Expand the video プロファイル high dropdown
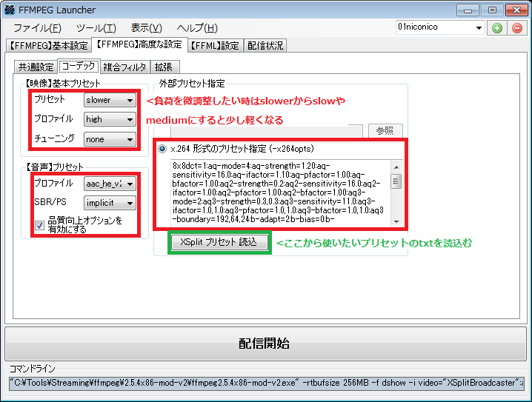The height and width of the screenshot is (402, 532). (x=110, y=119)
